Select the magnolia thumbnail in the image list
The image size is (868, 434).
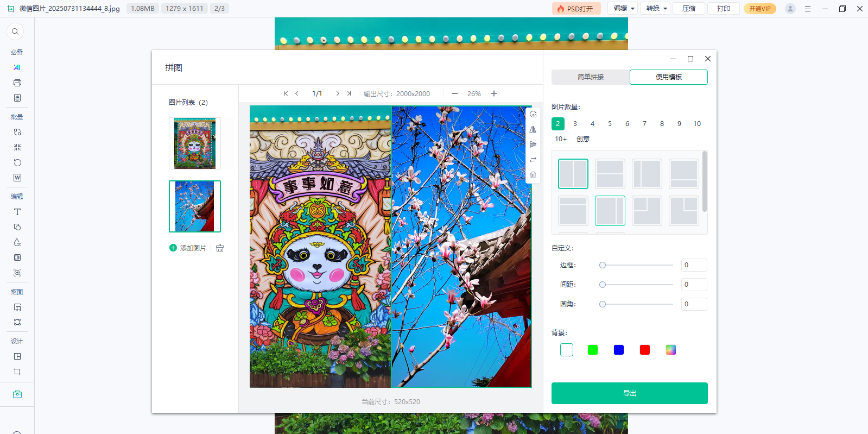tap(195, 206)
